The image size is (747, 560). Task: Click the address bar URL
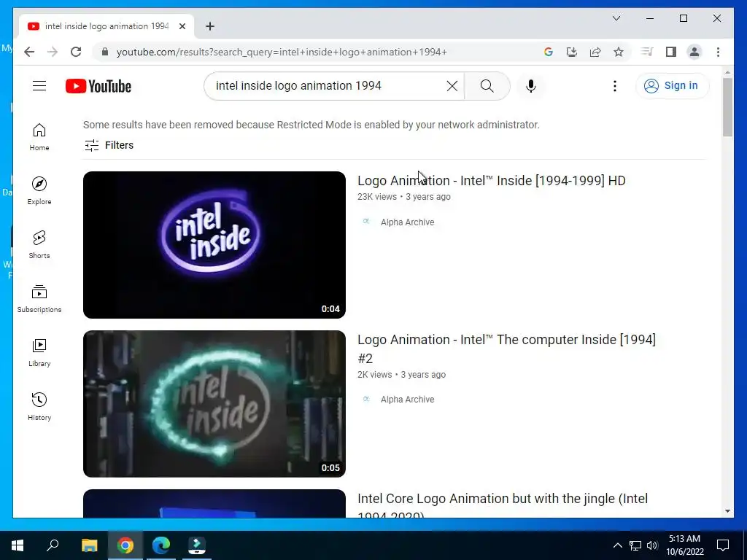pyautogui.click(x=282, y=52)
